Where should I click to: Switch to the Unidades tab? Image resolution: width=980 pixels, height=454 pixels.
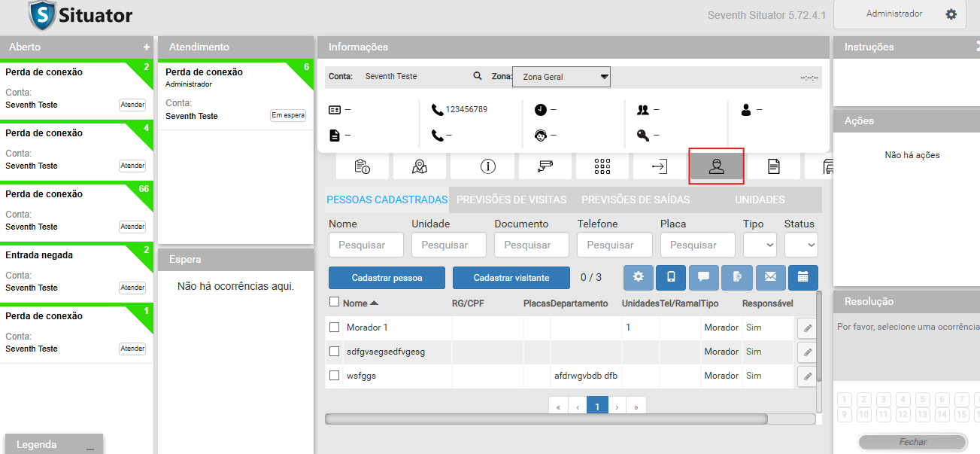(760, 200)
